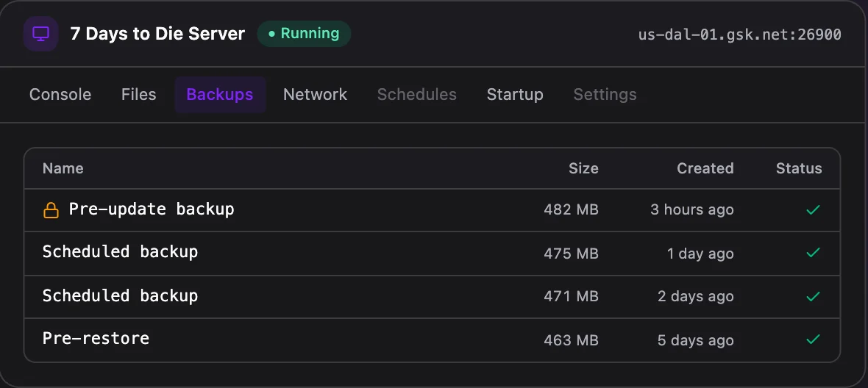
Task: Click the Size column header
Action: pos(583,168)
